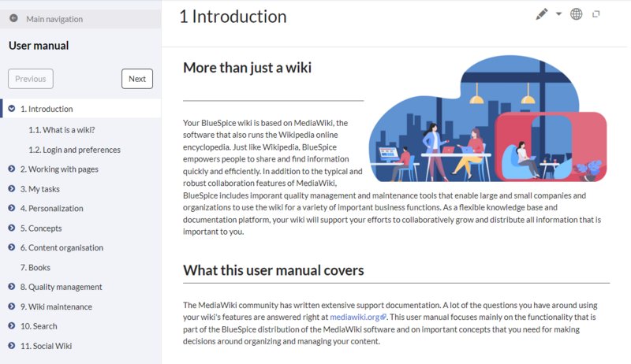631x364 pixels.
Task: Select 10. Search in the sidebar
Action: [x=39, y=326]
